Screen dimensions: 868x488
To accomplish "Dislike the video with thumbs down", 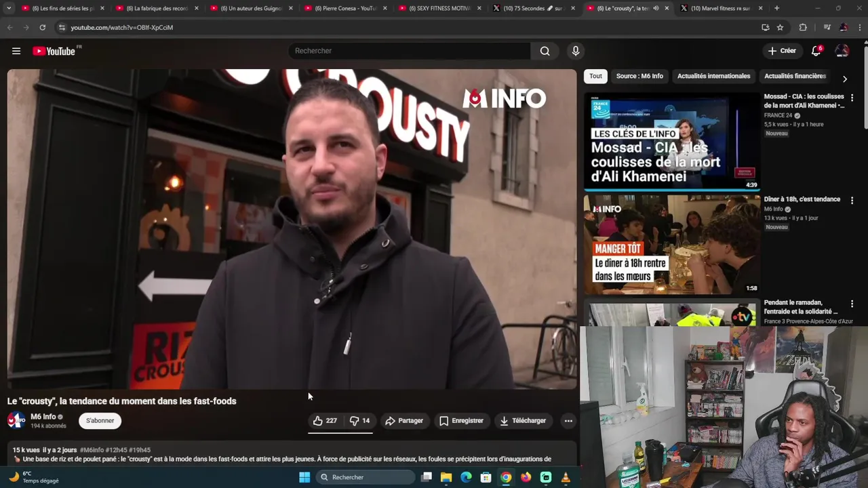I will pyautogui.click(x=360, y=421).
